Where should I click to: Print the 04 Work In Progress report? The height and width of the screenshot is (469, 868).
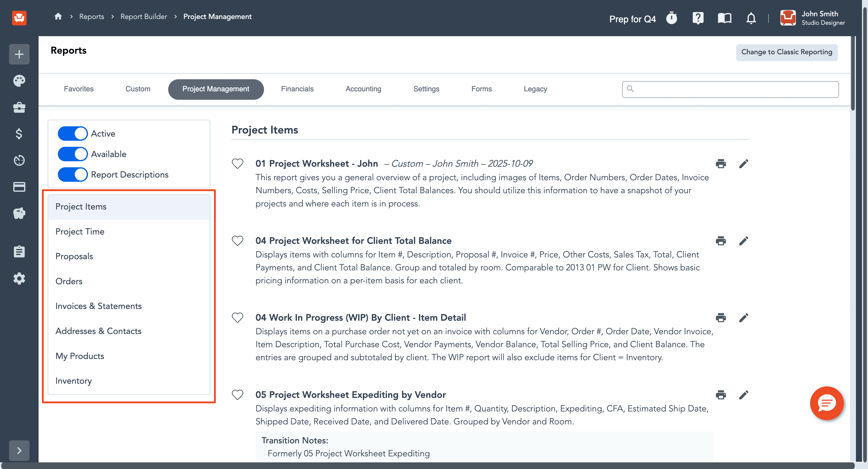(x=721, y=317)
